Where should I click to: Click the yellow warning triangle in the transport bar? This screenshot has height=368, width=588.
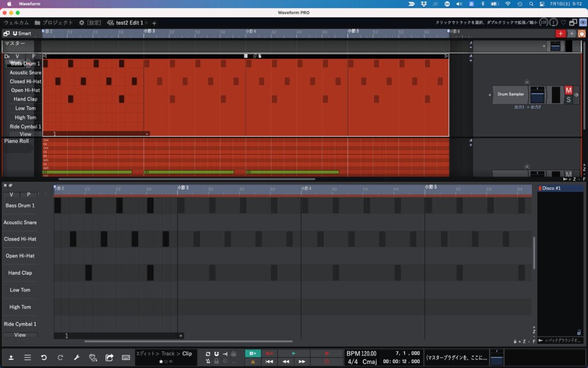(253, 362)
